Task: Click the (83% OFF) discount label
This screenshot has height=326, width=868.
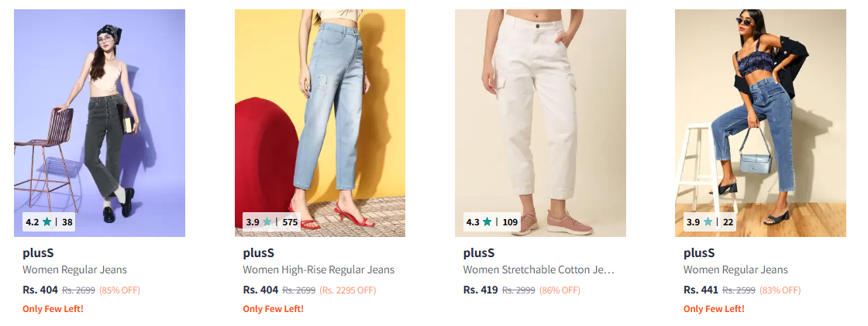Action: (x=780, y=291)
